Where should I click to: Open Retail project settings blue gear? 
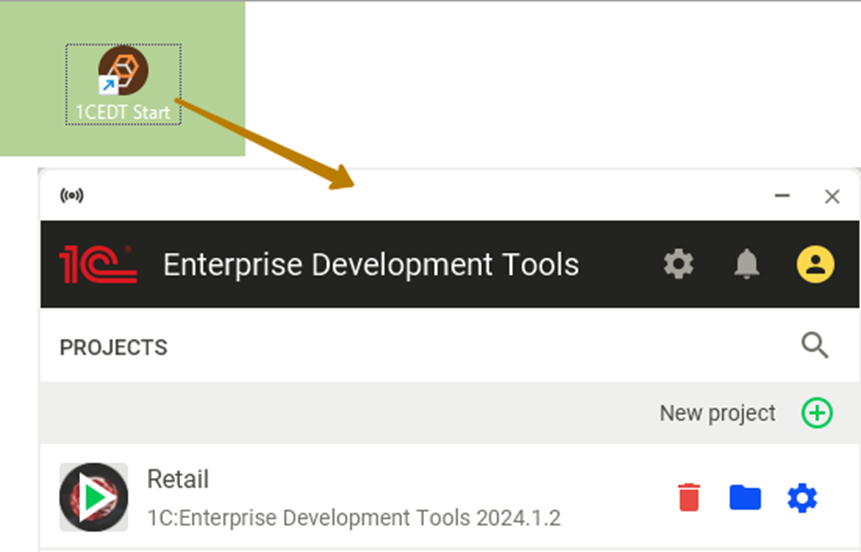click(x=802, y=497)
